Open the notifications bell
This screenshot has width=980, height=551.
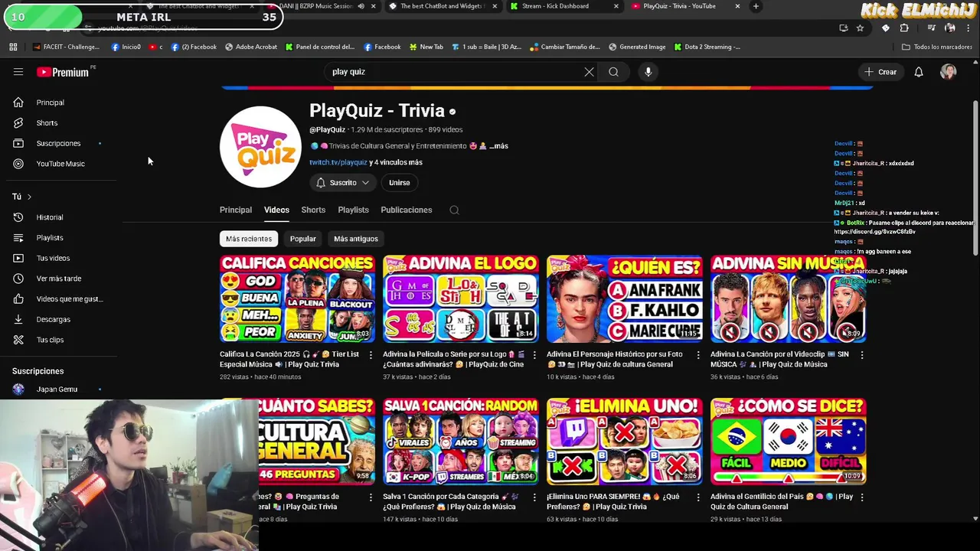pyautogui.click(x=919, y=72)
